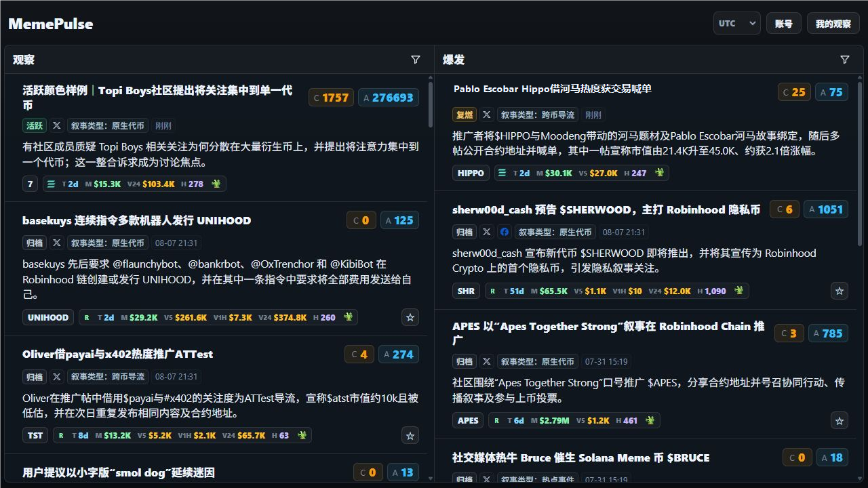Click 叙事类型:跨币导流 tag on Oliver card
The image size is (868, 488).
point(108,376)
